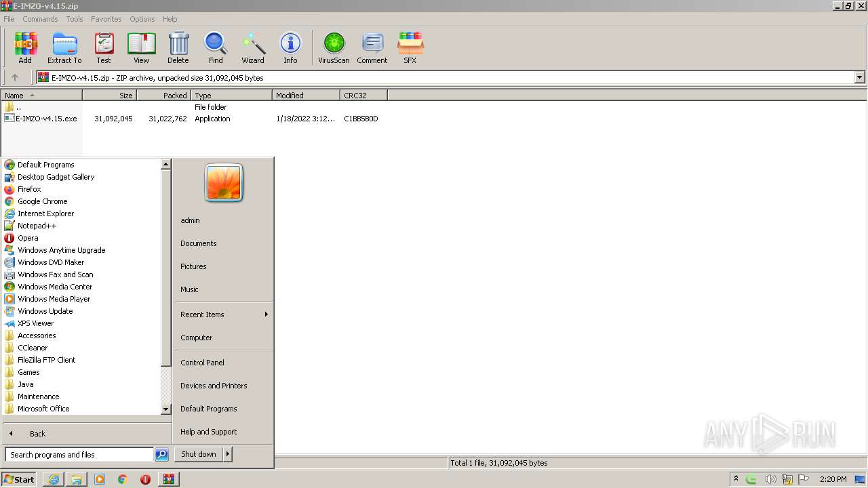This screenshot has width=868, height=488.
Task: Expand the address bar dropdown arrow
Action: (860, 78)
